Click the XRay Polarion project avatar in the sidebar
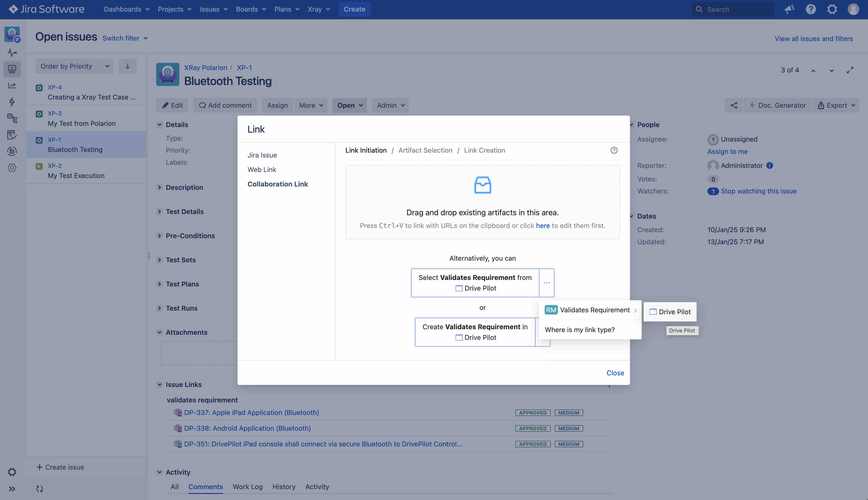Viewport: 868px width, 500px height. pyautogui.click(x=12, y=34)
